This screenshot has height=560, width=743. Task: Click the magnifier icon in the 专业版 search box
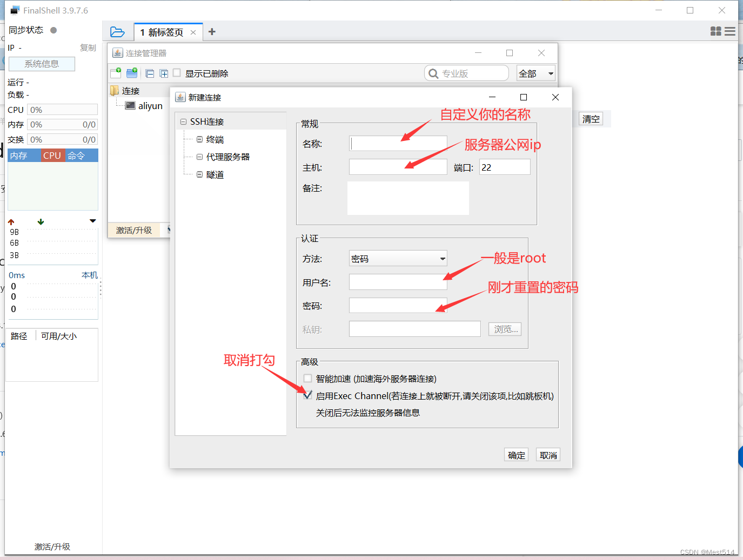tap(433, 73)
